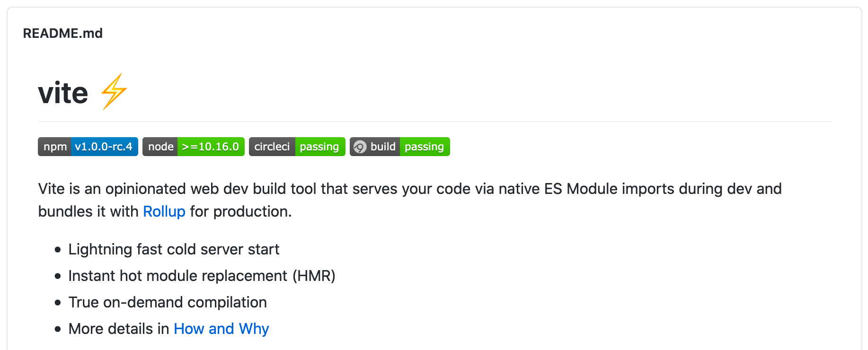
Task: Open the node >=10.16.0 badge
Action: click(194, 147)
